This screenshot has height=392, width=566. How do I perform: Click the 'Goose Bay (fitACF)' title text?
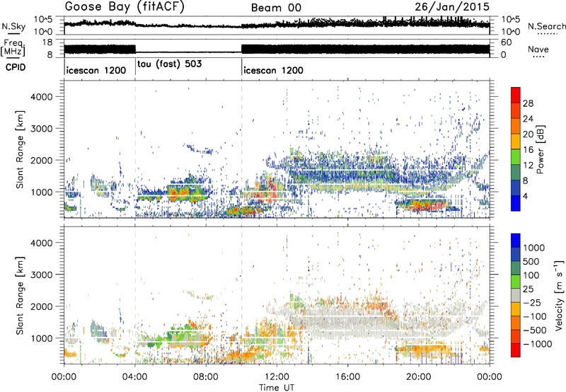click(125, 7)
